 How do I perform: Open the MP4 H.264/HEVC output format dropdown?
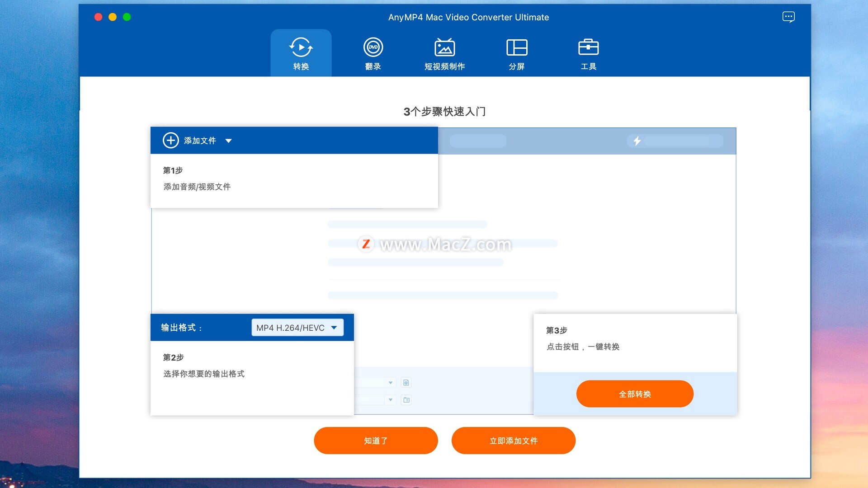[x=297, y=328]
